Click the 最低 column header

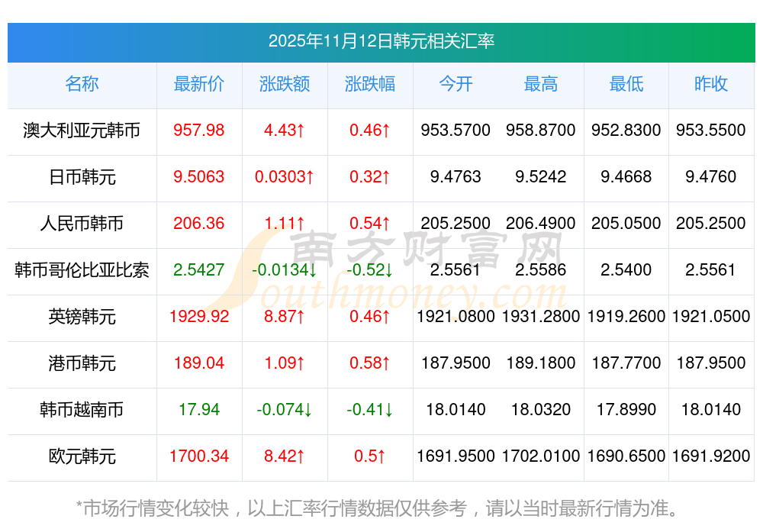click(626, 84)
